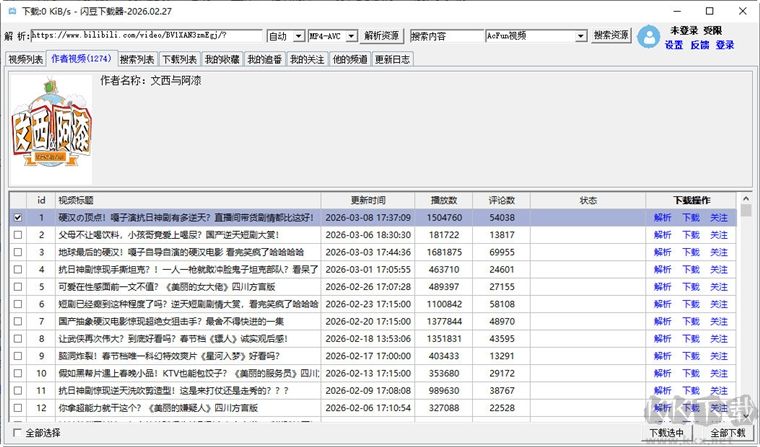
Task: Open the 我的关注 tab
Action: (x=307, y=59)
